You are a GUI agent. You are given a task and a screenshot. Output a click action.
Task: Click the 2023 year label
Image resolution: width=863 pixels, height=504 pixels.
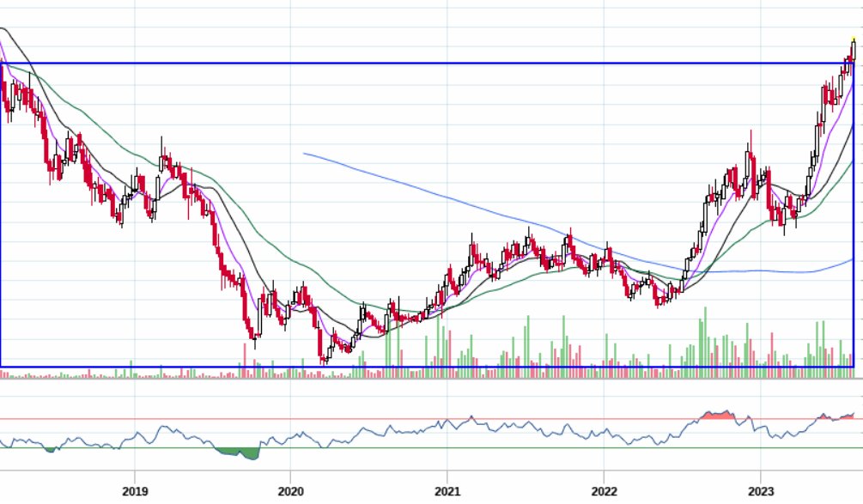761,491
